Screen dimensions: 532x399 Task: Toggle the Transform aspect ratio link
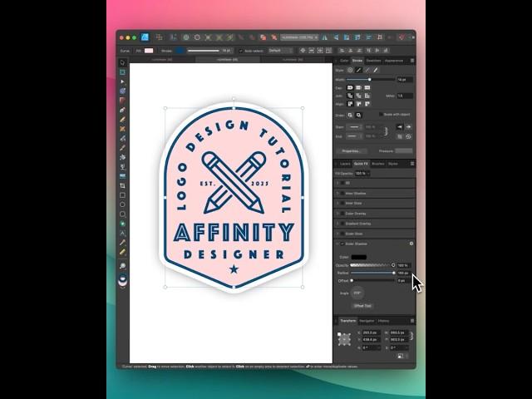coord(411,336)
